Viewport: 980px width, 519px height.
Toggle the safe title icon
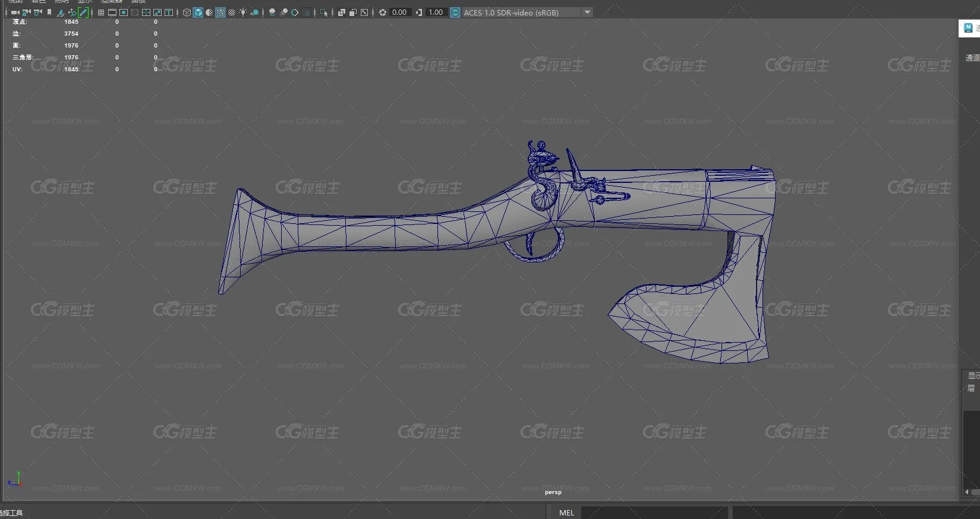169,12
